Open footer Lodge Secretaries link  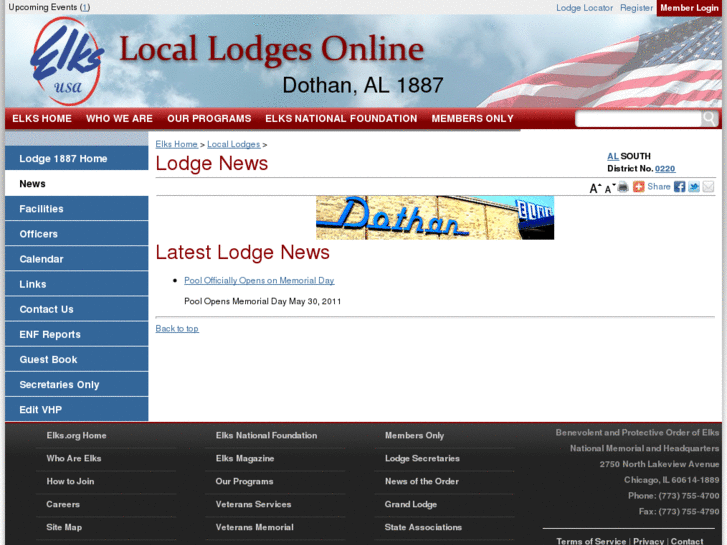point(422,458)
